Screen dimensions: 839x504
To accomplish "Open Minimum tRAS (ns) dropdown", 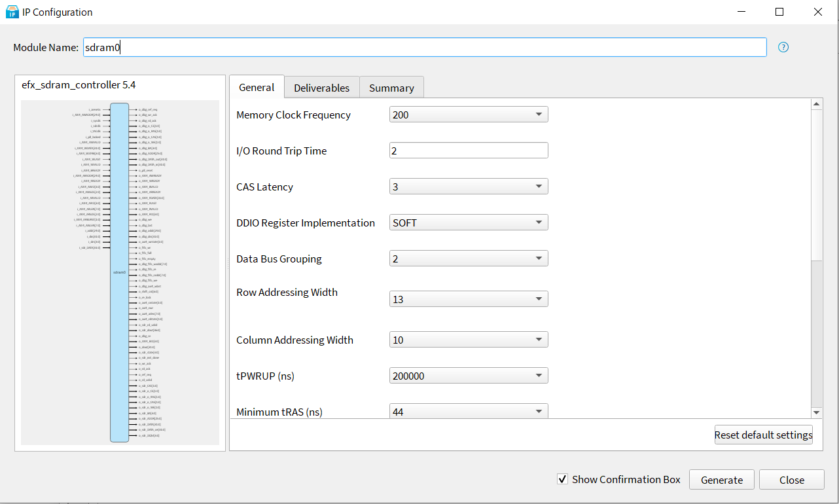I will click(469, 412).
